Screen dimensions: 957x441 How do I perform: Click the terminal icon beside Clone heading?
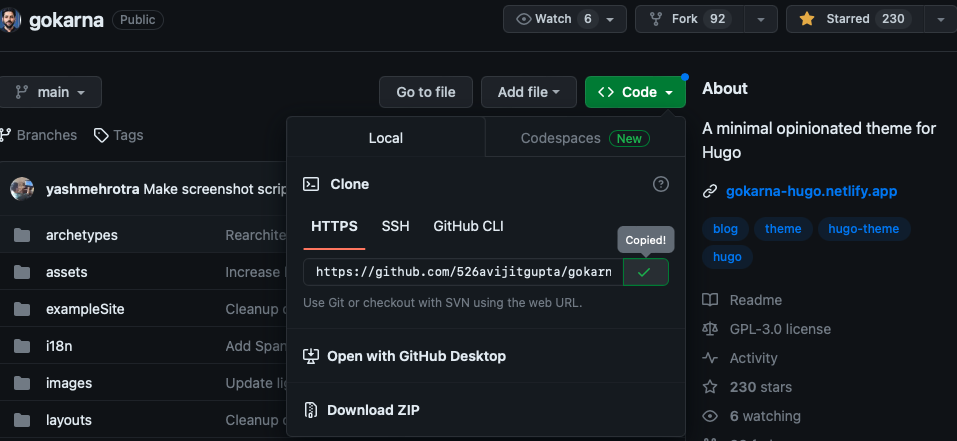(311, 184)
